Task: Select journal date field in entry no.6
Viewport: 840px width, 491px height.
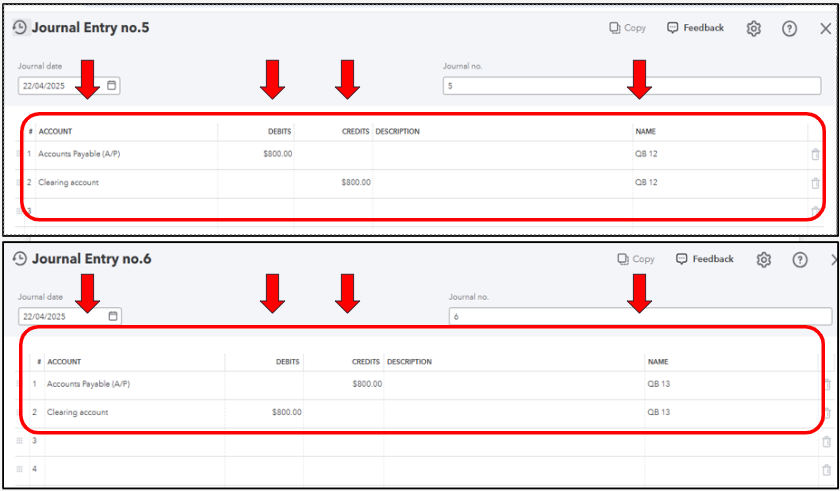Action: click(70, 316)
